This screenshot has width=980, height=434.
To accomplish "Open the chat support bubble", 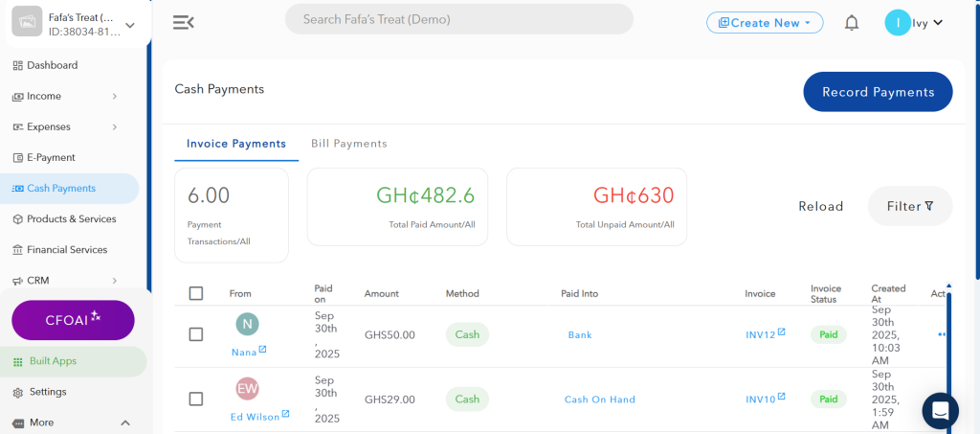I will (940, 410).
